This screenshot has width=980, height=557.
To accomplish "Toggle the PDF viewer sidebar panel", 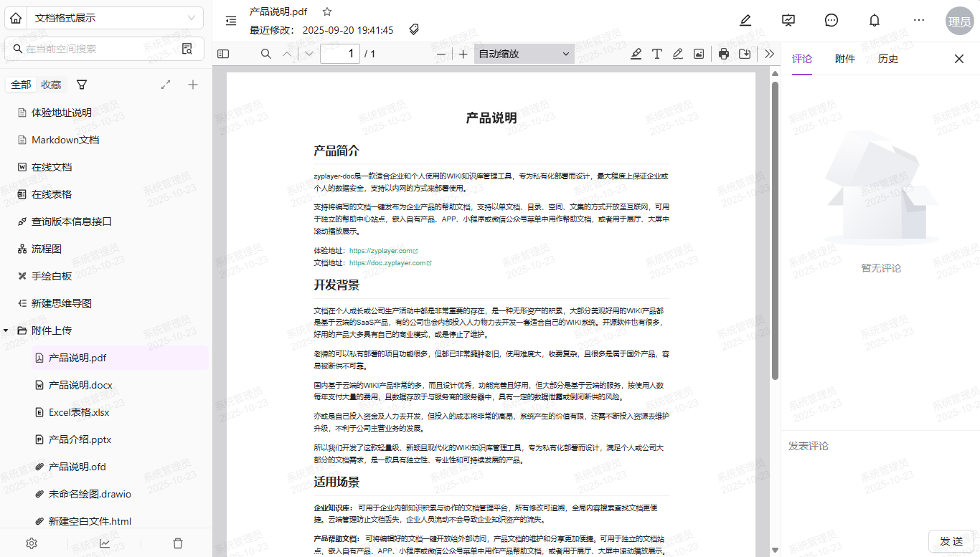I will click(223, 54).
